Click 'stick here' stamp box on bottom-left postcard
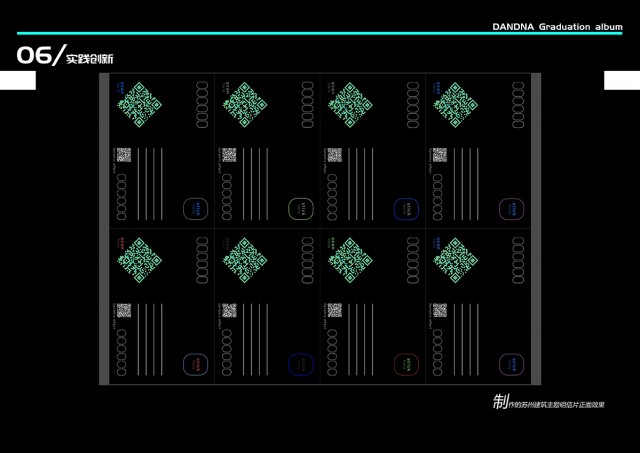Screen dimensions: 640x453 196,364
